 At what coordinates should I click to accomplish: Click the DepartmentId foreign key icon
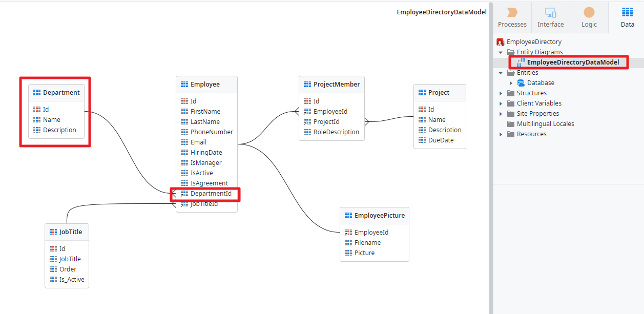[184, 194]
